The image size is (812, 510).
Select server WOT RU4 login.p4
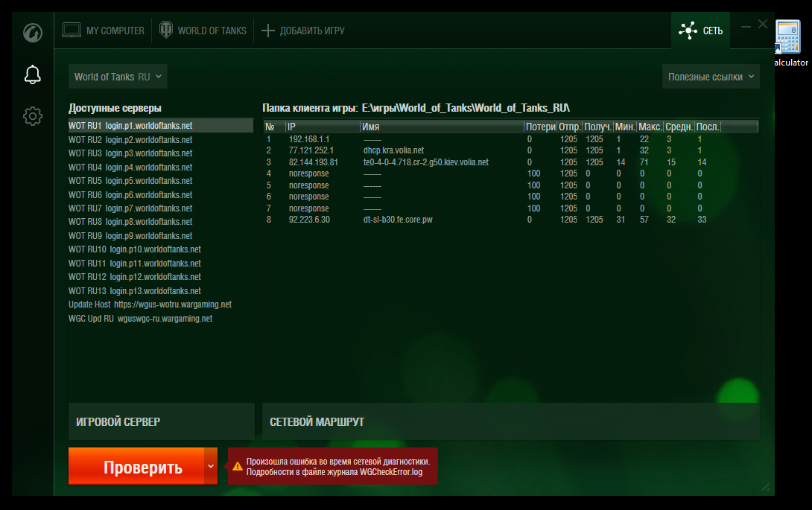[x=160, y=168]
